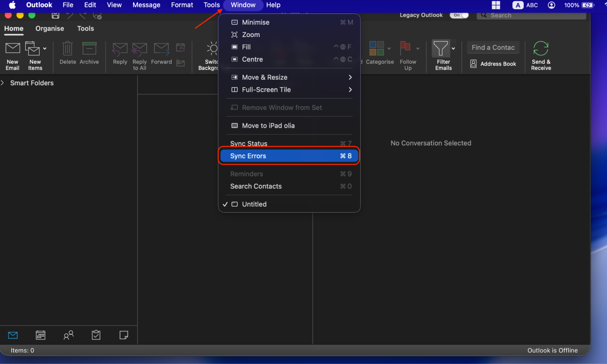The height and width of the screenshot is (364, 607).
Task: Switch to the Tools ribbon tab
Action: point(85,29)
